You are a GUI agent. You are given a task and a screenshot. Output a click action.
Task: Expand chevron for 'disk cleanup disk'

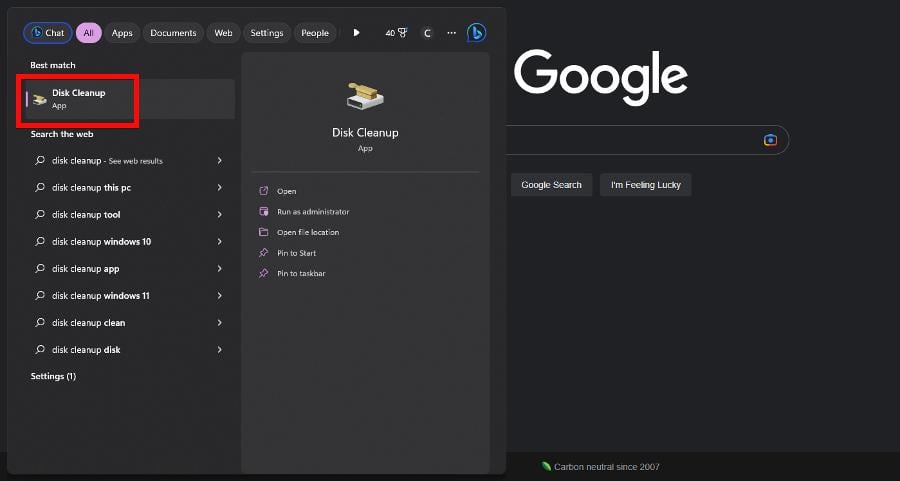pos(220,350)
